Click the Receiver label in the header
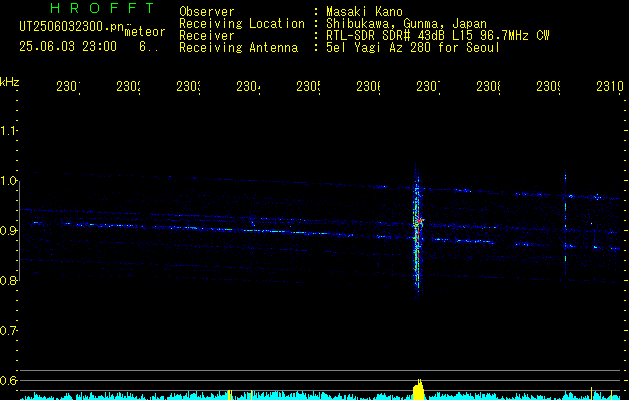629x400 pixels. pyautogui.click(x=207, y=36)
